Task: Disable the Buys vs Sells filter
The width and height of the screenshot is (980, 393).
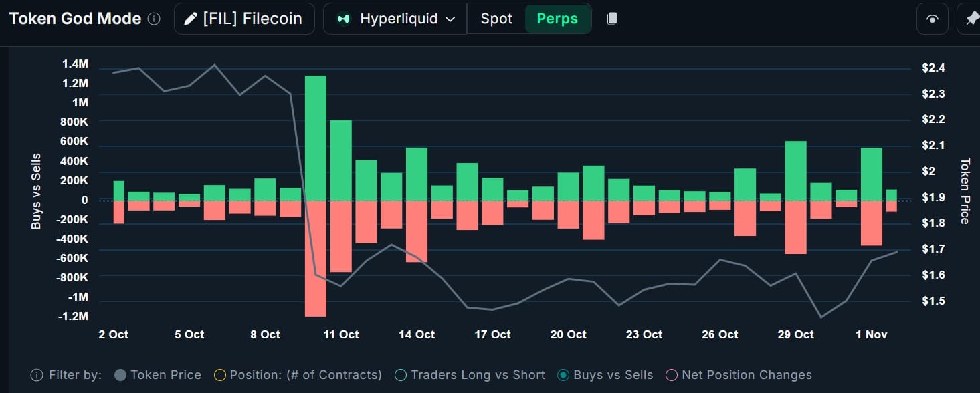Action: 563,375
